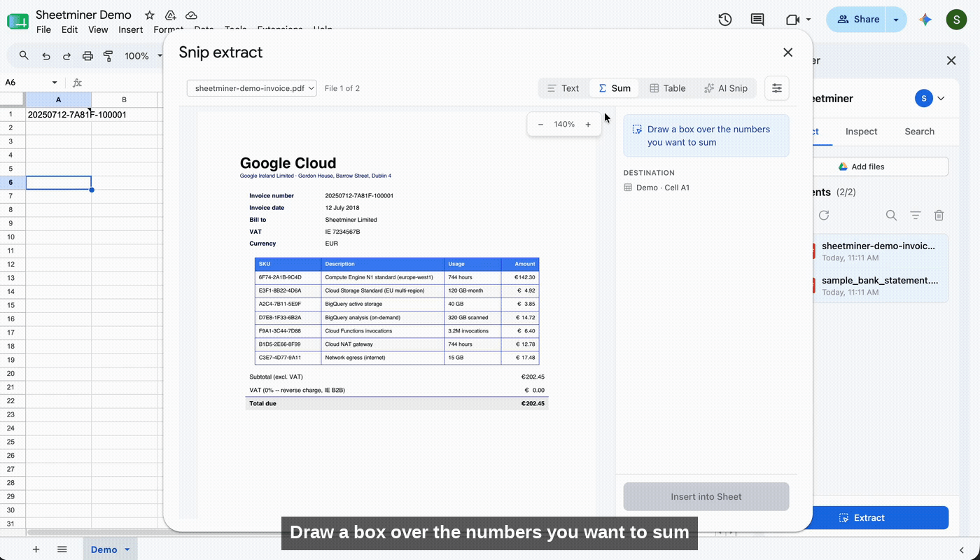
Task: Collapse the side panel chevron at bottom right
Action: pos(962,549)
